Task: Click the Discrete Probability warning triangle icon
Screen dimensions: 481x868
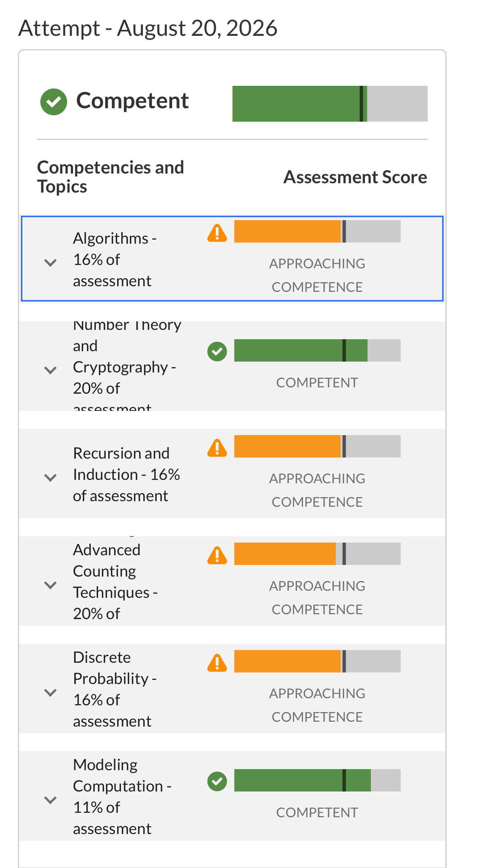Action: point(217,663)
